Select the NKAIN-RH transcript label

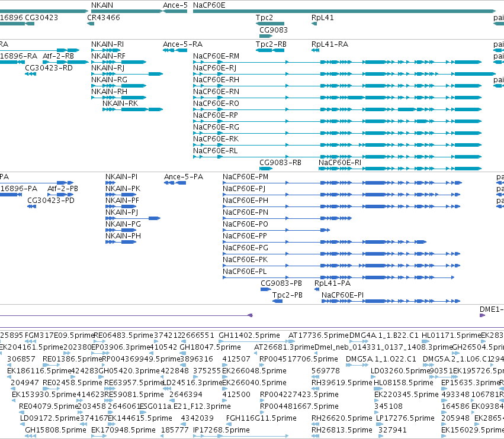[110, 92]
